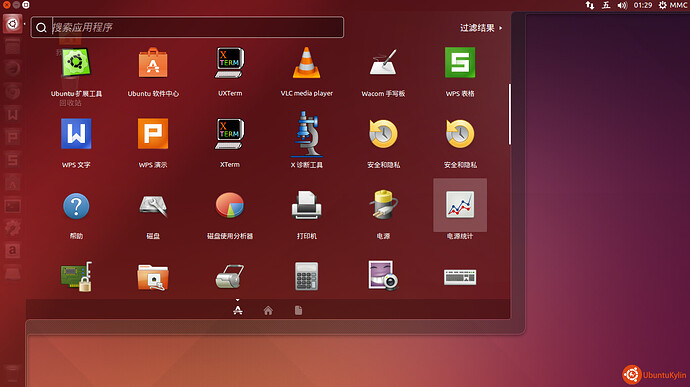Open 磁盘使用分析器 pie chart app

[230, 205]
